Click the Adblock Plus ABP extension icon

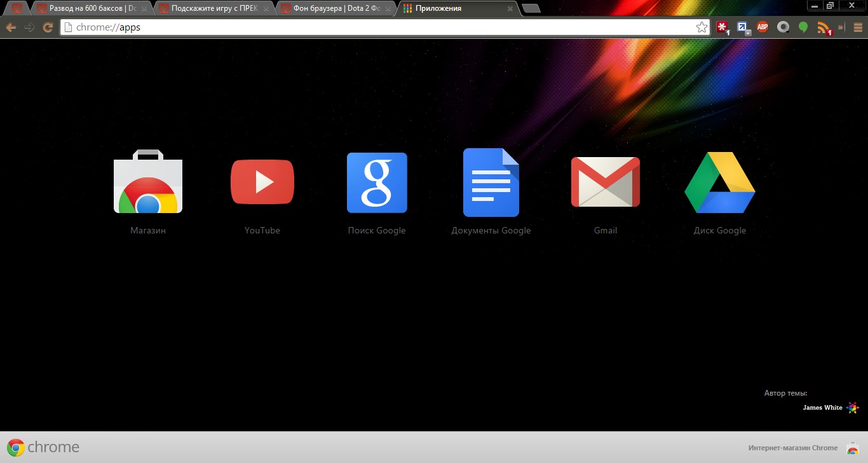pyautogui.click(x=763, y=27)
